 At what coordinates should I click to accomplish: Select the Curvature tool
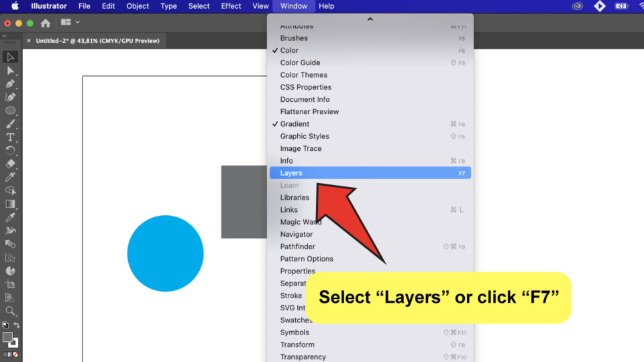coord(10,97)
